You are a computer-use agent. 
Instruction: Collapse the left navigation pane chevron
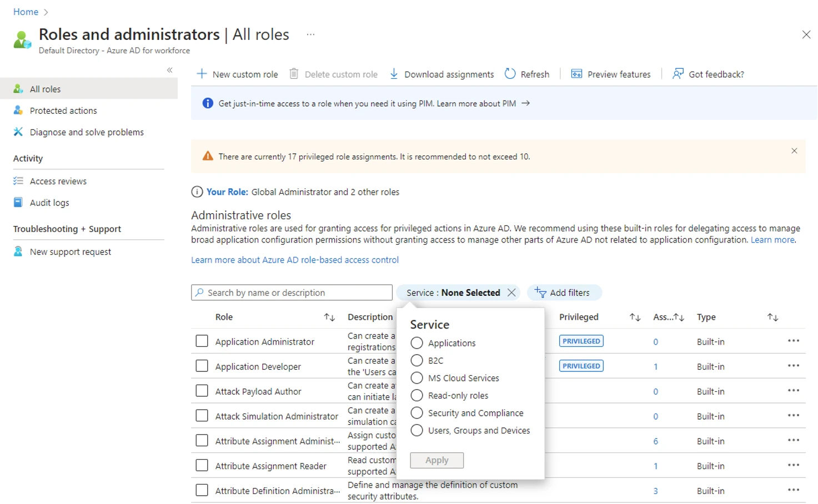coord(170,70)
